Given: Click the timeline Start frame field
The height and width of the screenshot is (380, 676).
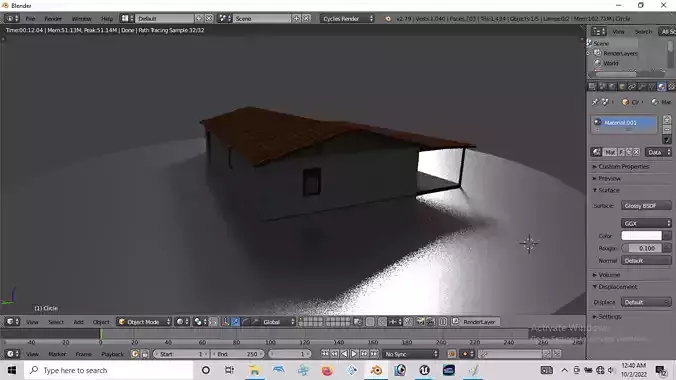Looking at the screenshot, I should coord(180,354).
